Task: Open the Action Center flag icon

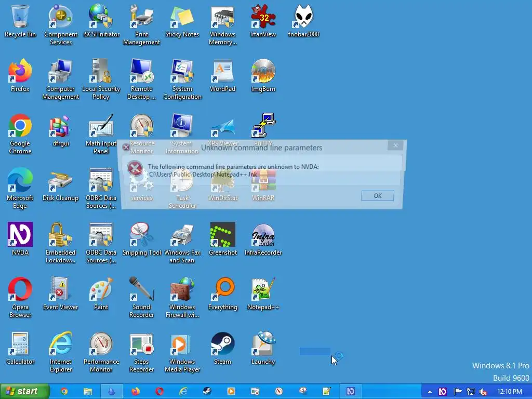Action: coord(457,392)
